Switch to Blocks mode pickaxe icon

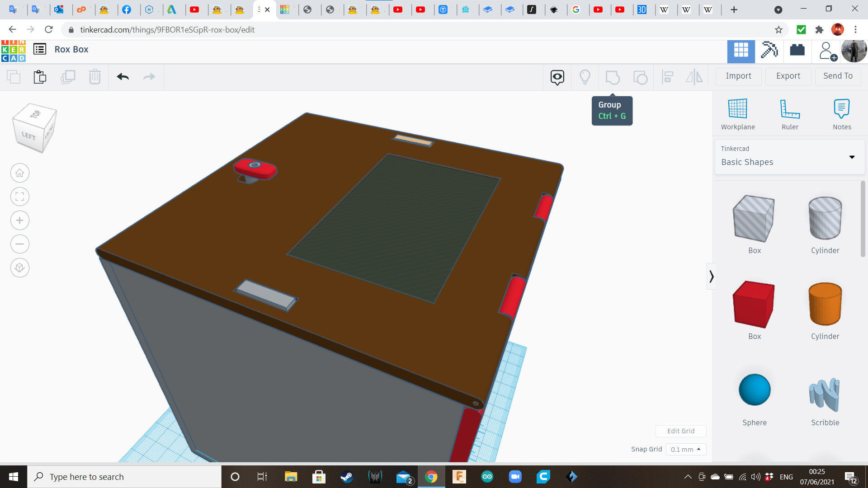(769, 50)
